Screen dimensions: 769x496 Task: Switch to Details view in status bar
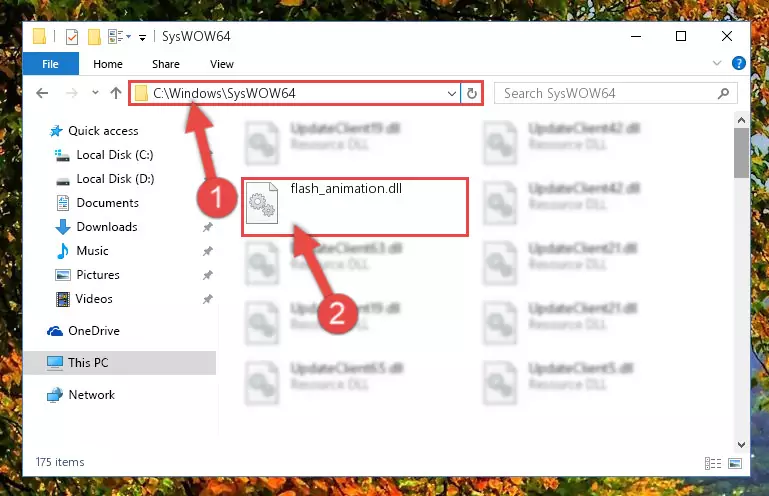pyautogui.click(x=713, y=463)
